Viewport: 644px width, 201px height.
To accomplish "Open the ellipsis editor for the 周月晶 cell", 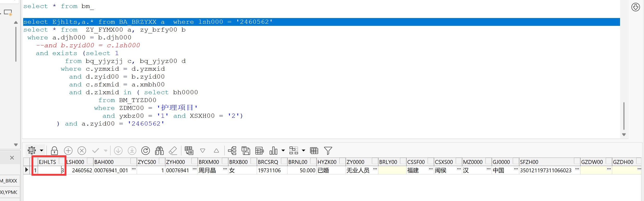I will pyautogui.click(x=225, y=169).
